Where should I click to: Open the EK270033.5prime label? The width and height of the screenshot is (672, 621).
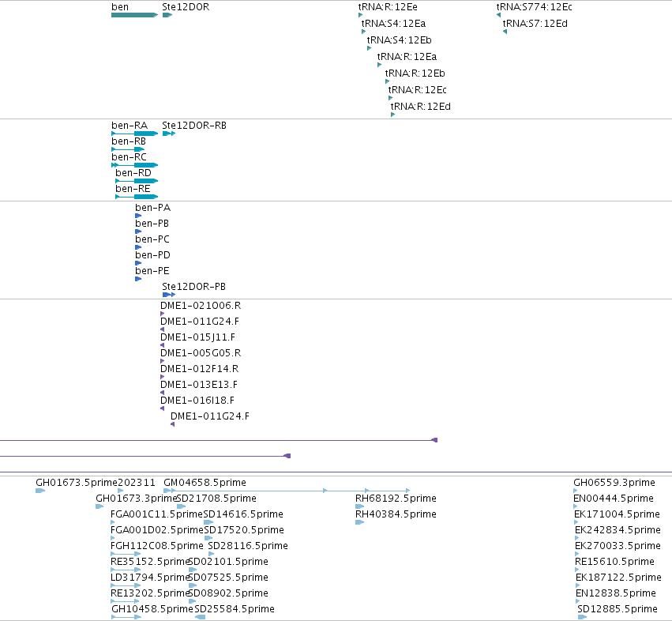(x=618, y=546)
